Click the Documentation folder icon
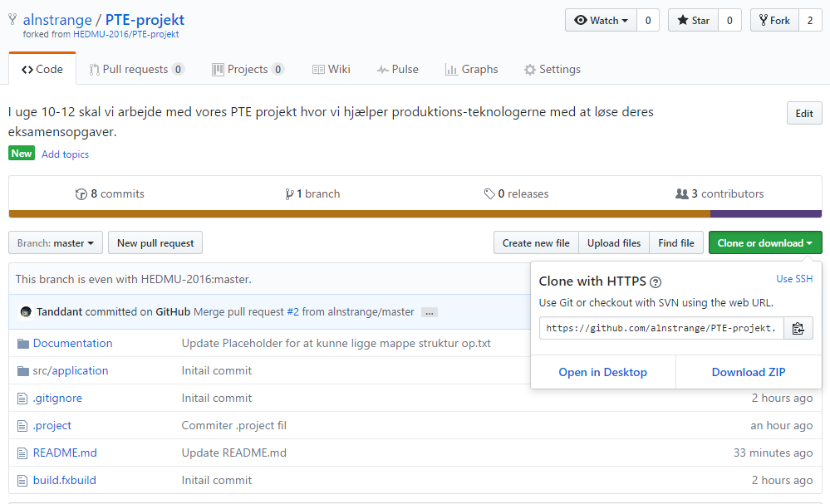This screenshot has width=830, height=504. click(x=22, y=343)
